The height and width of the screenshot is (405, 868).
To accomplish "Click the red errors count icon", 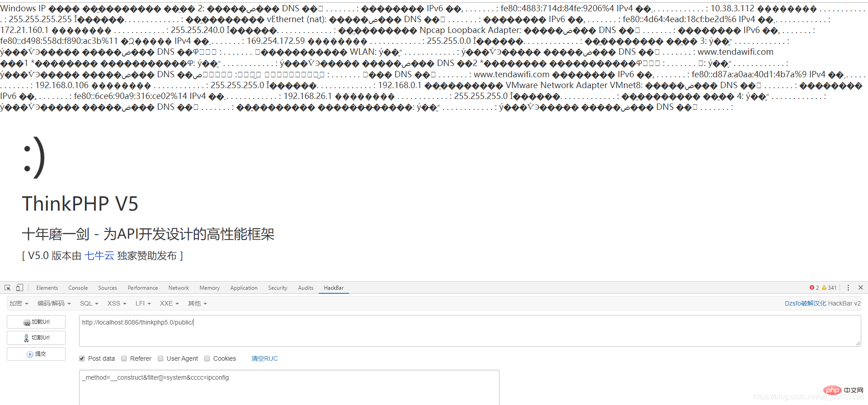I will [x=812, y=287].
